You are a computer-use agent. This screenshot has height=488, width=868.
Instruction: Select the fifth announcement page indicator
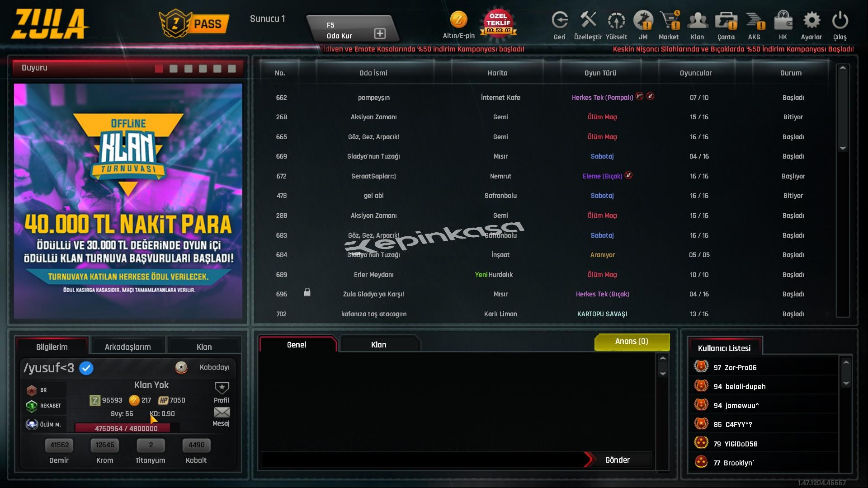(217, 69)
